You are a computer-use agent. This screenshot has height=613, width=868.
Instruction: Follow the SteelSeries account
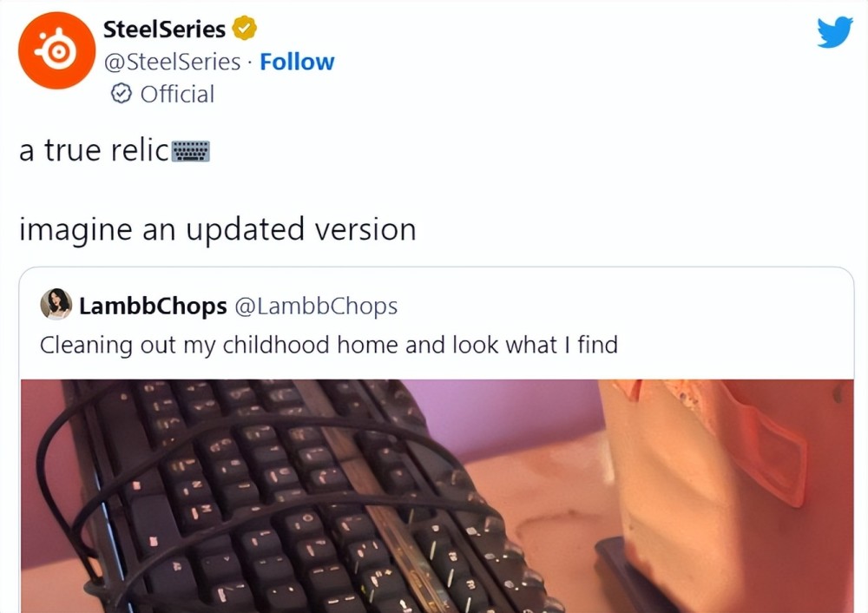pyautogui.click(x=297, y=62)
